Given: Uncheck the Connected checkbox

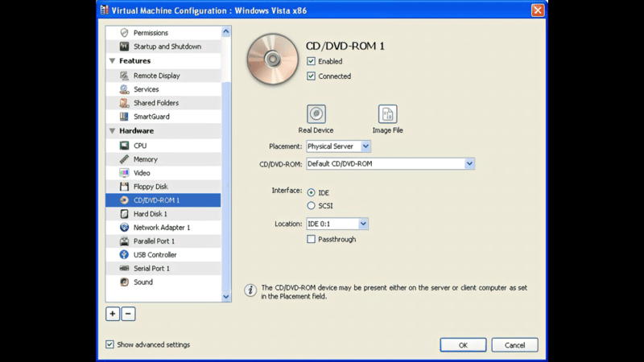Looking at the screenshot, I should click(311, 76).
